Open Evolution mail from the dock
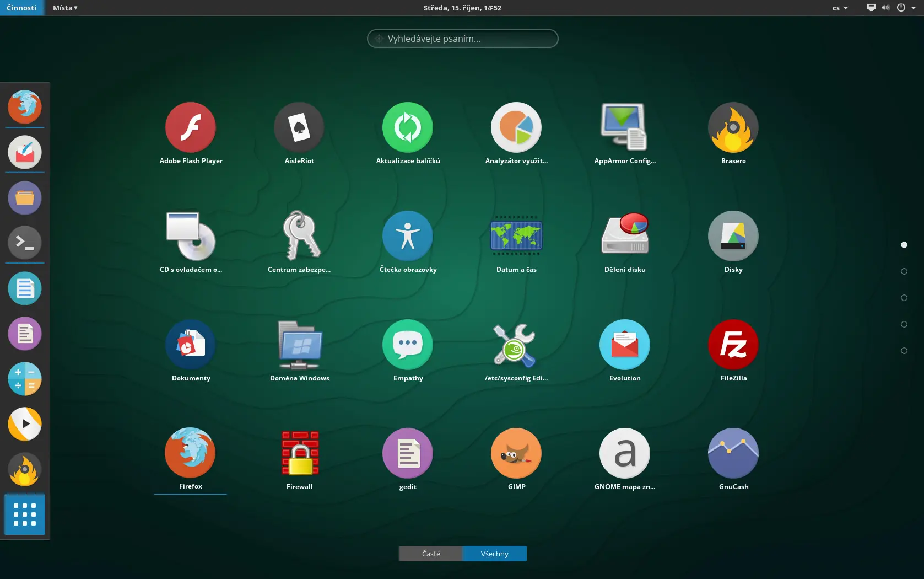 25,152
